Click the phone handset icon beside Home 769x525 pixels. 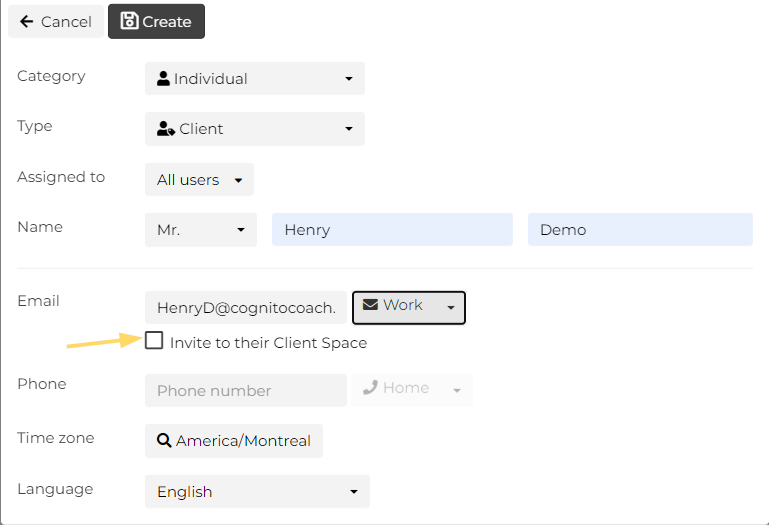[x=370, y=388]
